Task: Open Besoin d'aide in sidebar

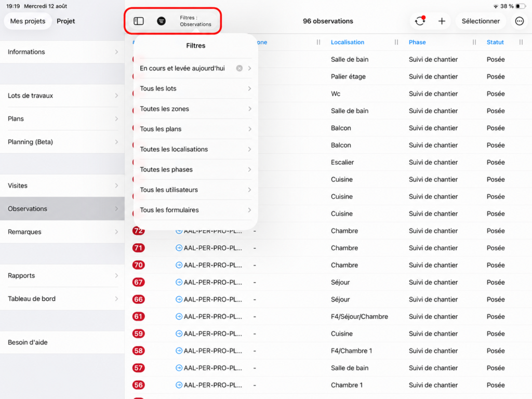Action: coord(62,342)
